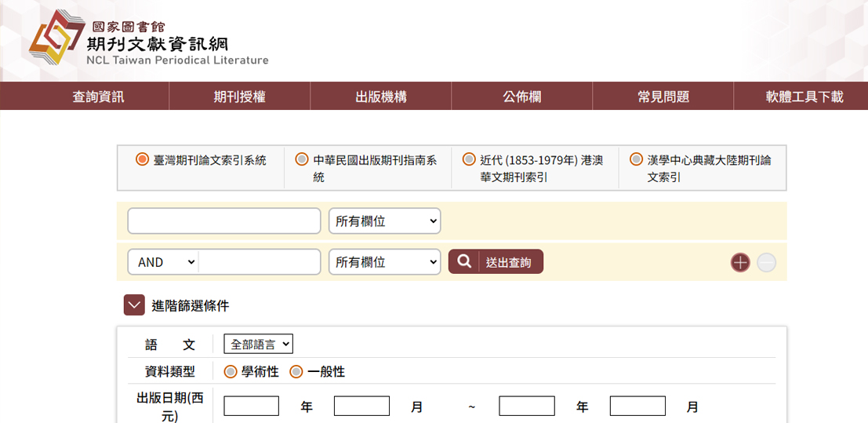The width and height of the screenshot is (868, 423).
Task: Select 中華民國出版期刊指南系統 radio option
Action: click(302, 159)
